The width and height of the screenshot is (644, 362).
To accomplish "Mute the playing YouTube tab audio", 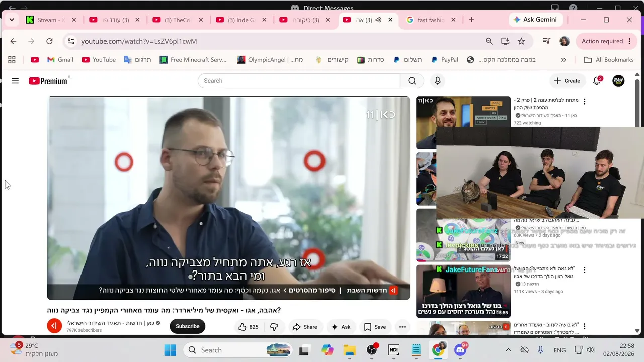I will [378, 20].
